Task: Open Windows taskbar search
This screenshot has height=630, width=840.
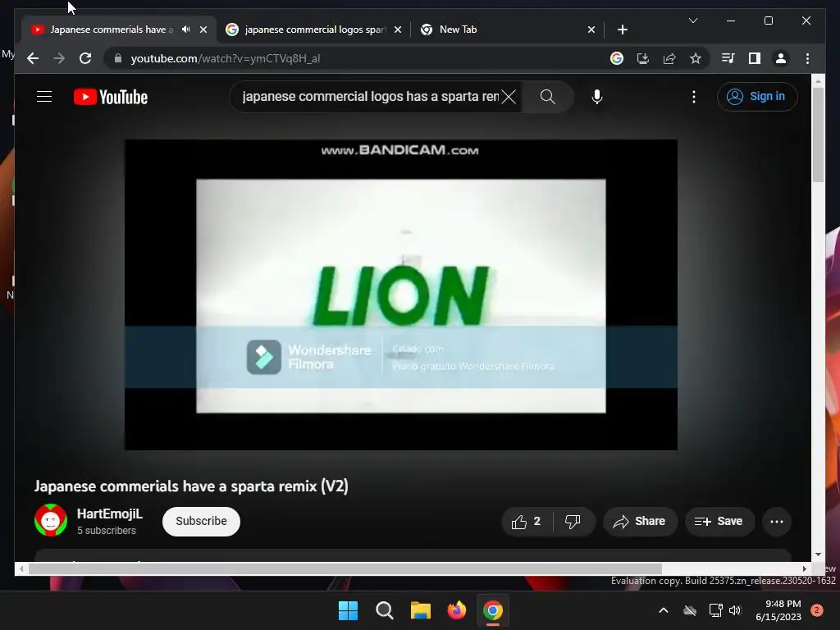Action: pos(385,610)
